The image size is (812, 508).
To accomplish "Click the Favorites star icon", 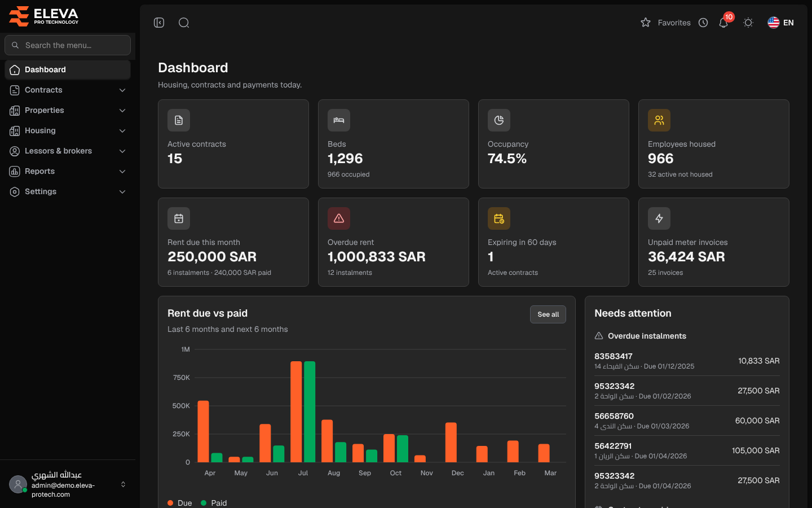I will pyautogui.click(x=646, y=23).
